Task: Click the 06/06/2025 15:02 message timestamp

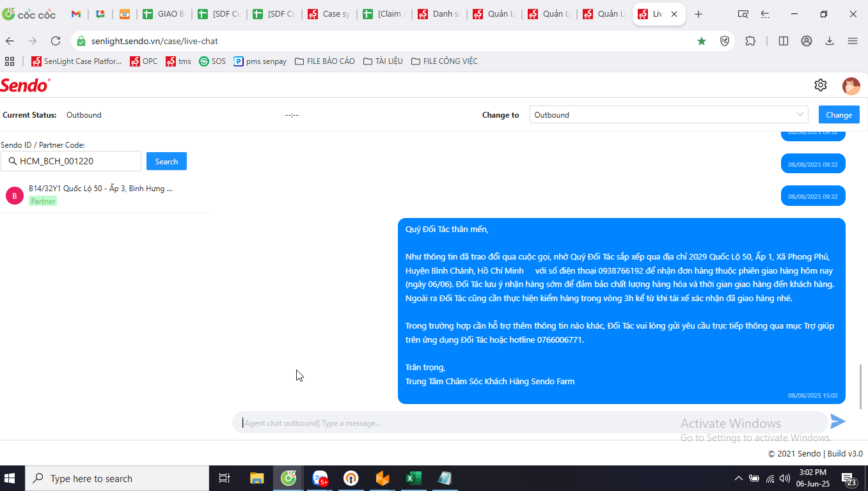Action: 813,396
